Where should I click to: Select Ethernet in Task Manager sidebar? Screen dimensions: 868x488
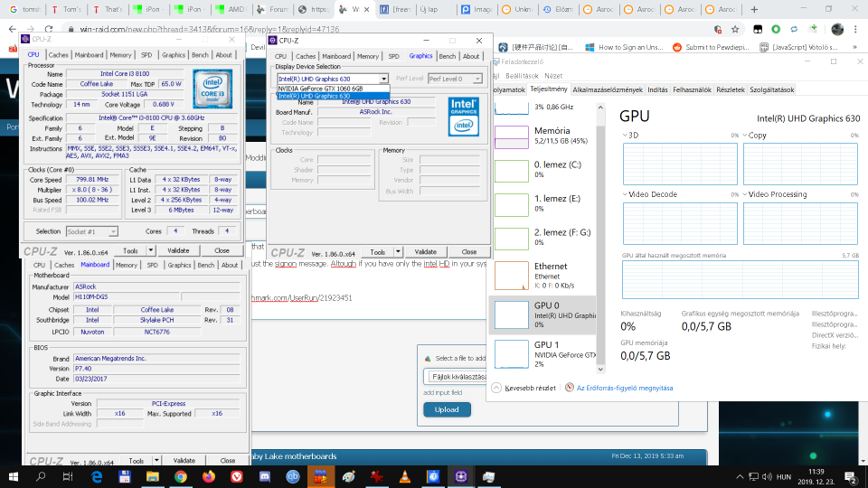click(543, 276)
